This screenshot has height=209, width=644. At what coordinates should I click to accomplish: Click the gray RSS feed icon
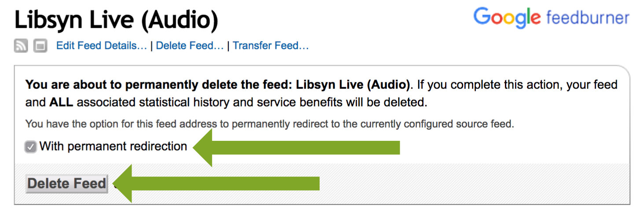point(21,46)
